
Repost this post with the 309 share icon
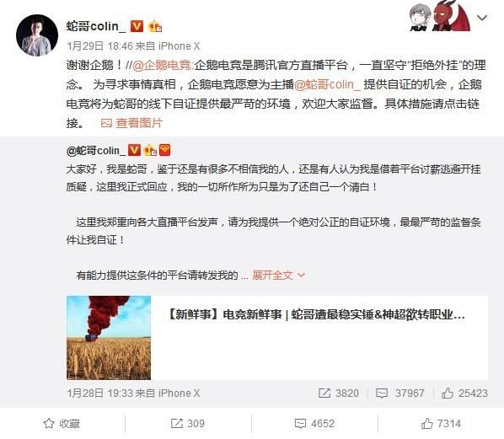pos(188,423)
